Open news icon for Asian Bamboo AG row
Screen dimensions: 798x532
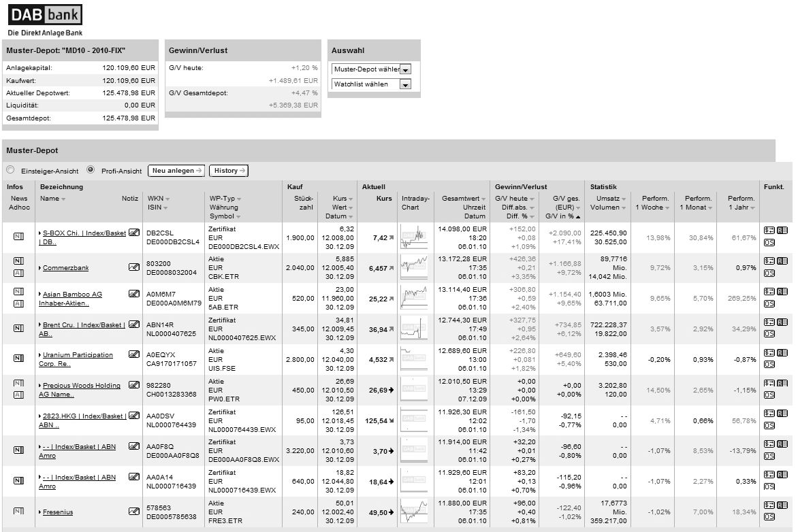[18, 291]
